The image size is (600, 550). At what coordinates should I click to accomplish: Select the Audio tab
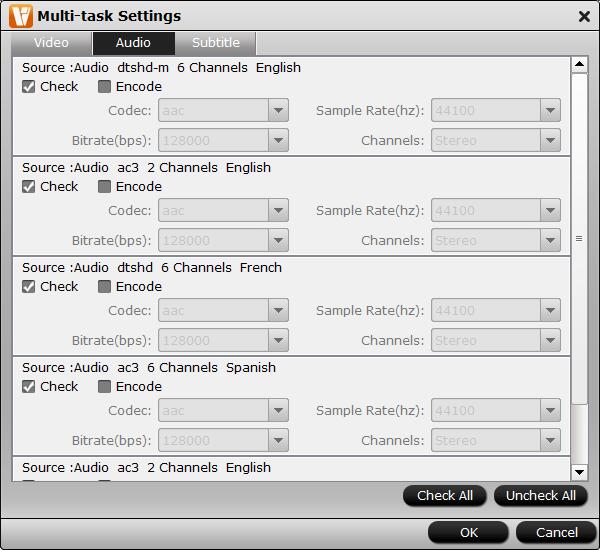click(x=133, y=42)
